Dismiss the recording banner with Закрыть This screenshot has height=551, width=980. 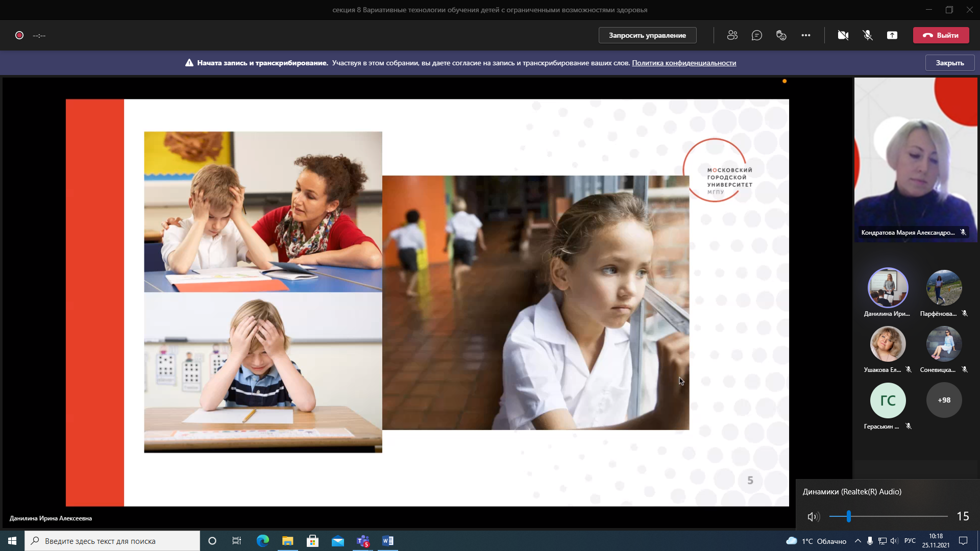pos(949,63)
